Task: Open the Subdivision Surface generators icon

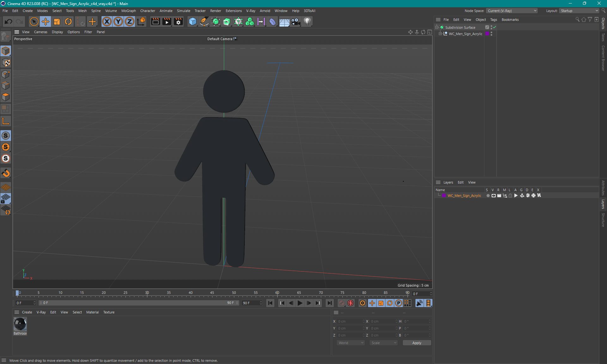Action: click(x=216, y=21)
